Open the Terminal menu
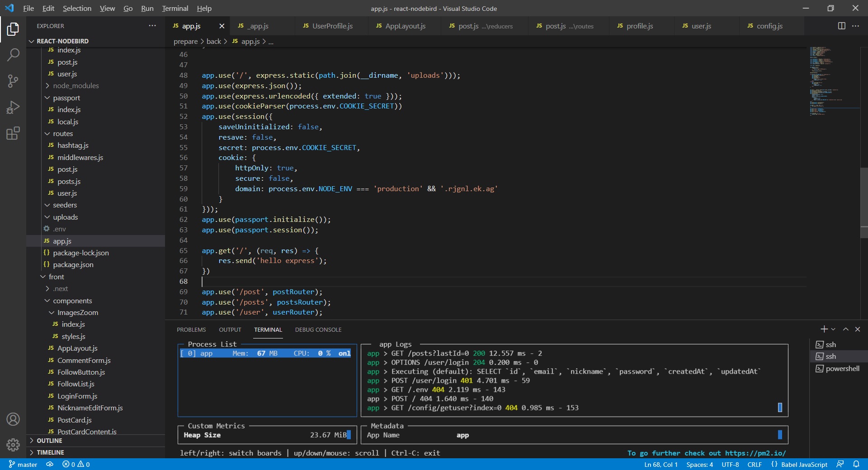 [175, 8]
